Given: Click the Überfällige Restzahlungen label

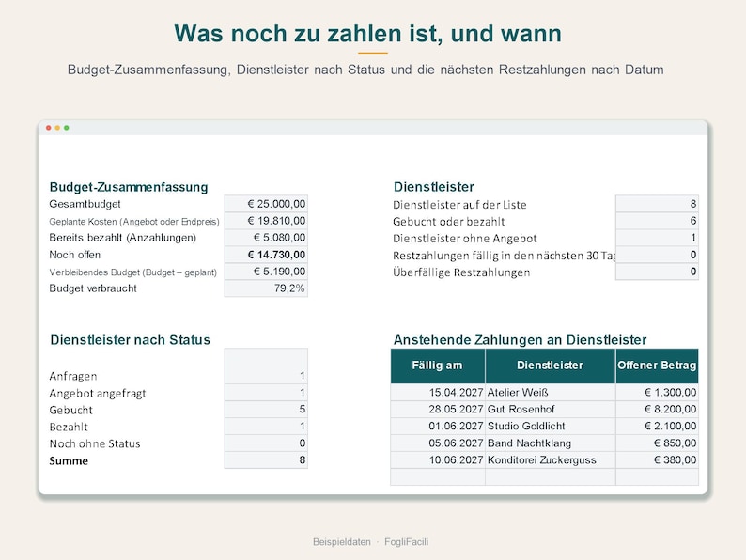Looking at the screenshot, I should (461, 272).
